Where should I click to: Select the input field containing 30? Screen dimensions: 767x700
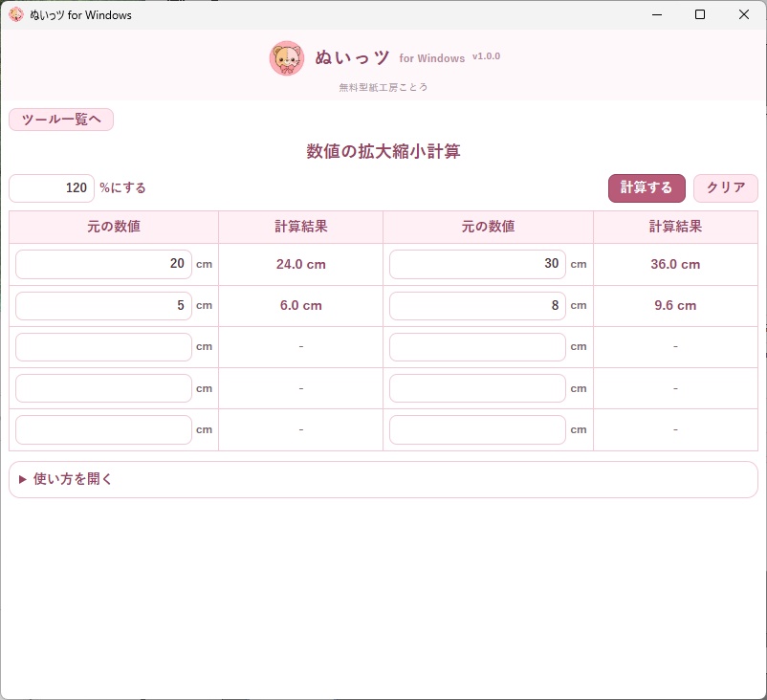pyautogui.click(x=477, y=264)
